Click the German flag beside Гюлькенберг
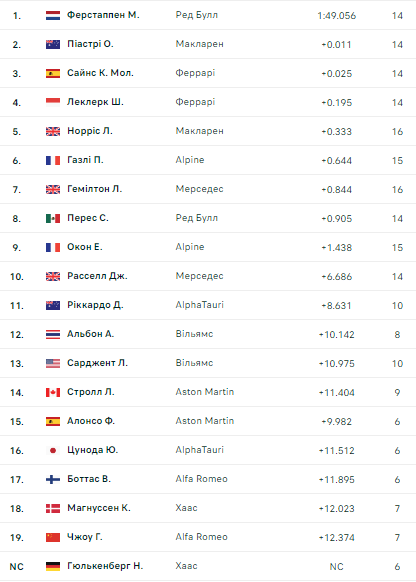The height and width of the screenshot is (582, 416). click(53, 566)
